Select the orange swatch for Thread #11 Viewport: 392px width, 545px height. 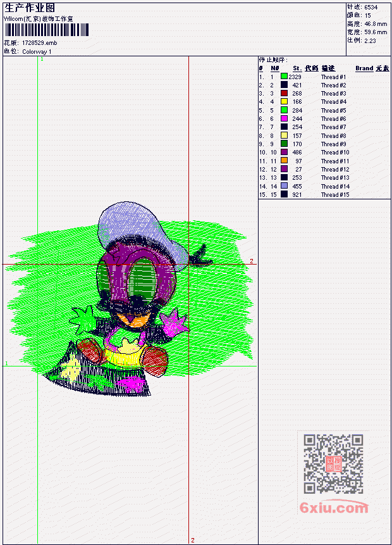284,161
